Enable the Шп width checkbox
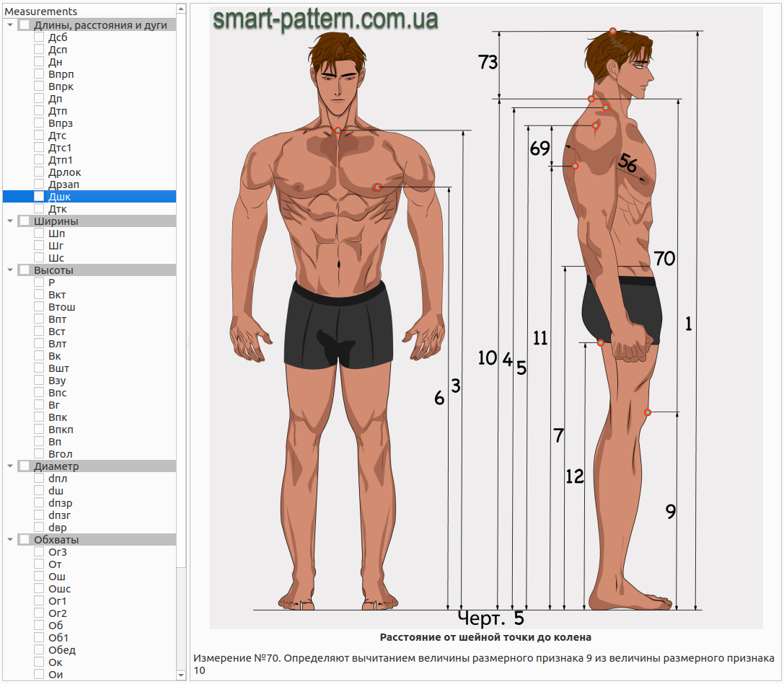 pos(39,233)
